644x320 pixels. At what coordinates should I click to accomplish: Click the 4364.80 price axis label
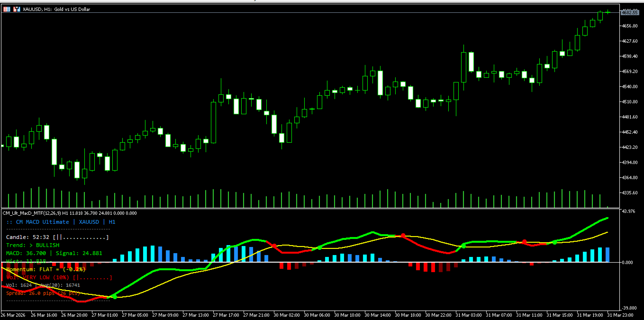coord(631,178)
